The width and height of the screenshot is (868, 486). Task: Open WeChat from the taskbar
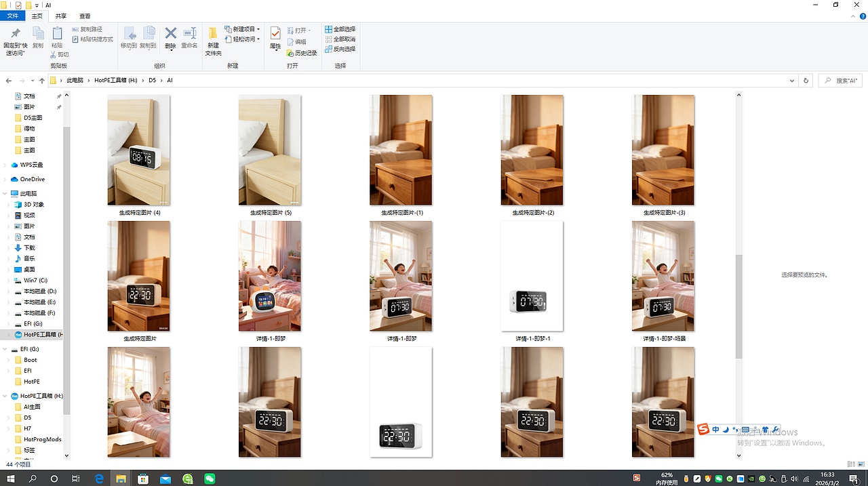[210, 479]
